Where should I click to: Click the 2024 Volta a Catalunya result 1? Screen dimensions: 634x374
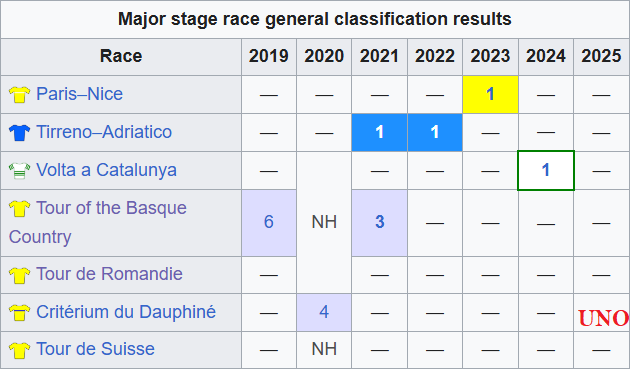pos(545,170)
